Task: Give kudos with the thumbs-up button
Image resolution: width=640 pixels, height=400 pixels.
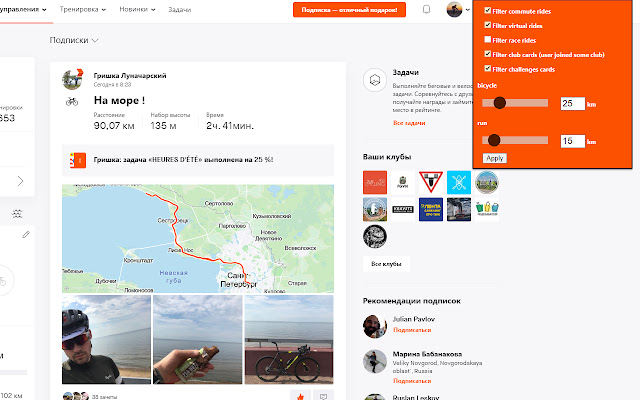Action: tap(300, 396)
